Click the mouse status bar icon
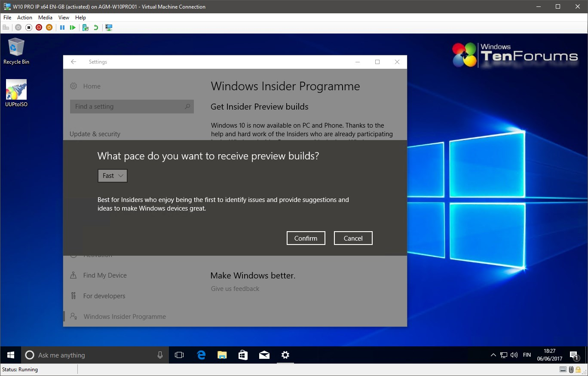Image resolution: width=588 pixels, height=376 pixels. [571, 370]
